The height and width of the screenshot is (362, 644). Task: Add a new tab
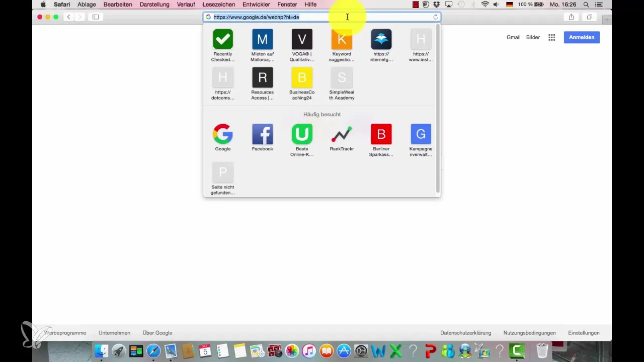pyautogui.click(x=607, y=20)
